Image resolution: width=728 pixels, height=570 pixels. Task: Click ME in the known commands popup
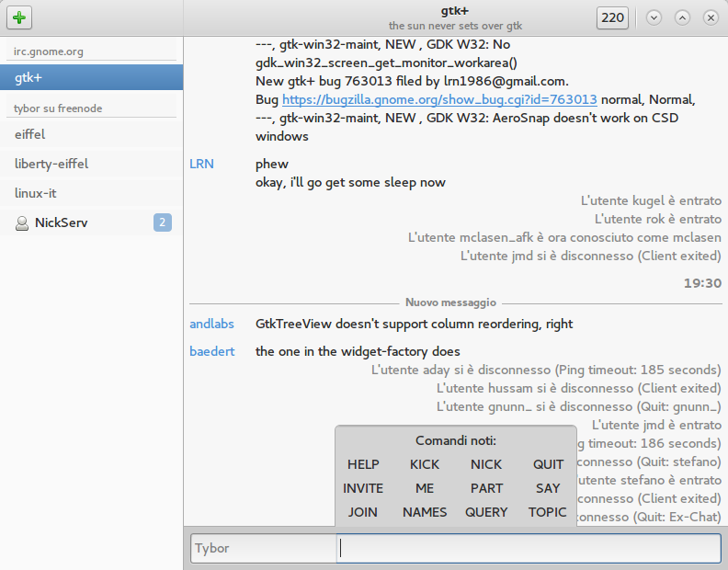[425, 488]
